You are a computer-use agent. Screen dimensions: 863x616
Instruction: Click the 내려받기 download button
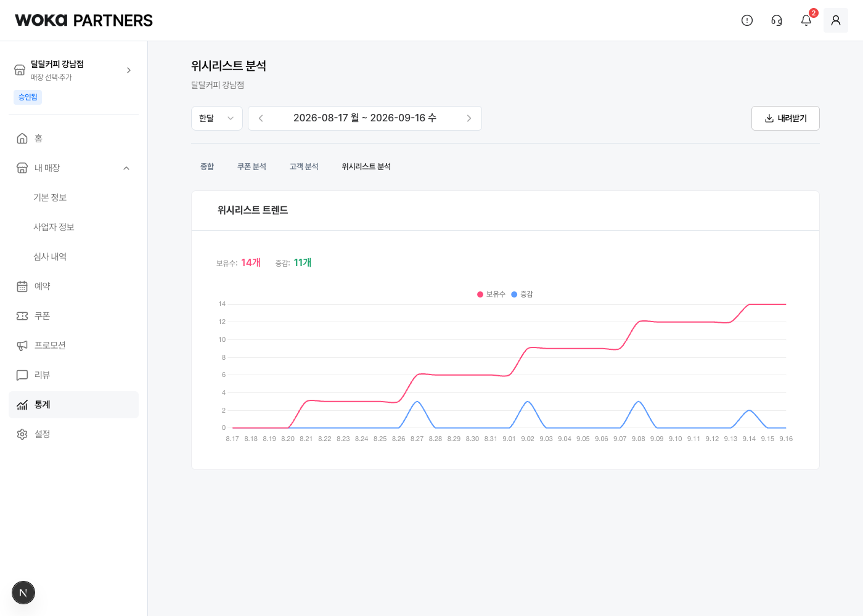785,118
